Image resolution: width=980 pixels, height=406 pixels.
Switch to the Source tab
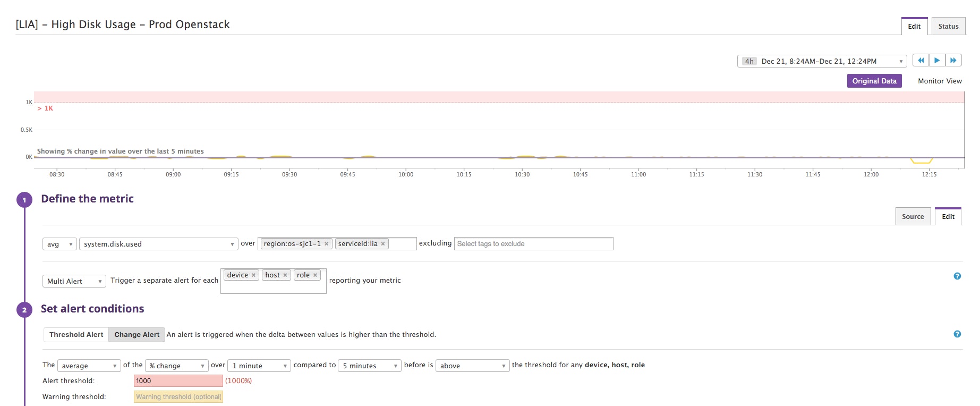click(913, 217)
